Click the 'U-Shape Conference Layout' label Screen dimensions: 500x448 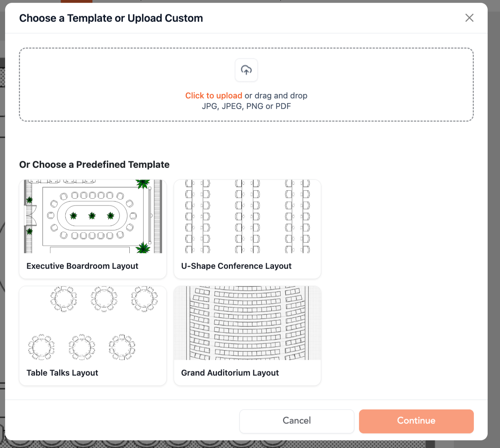click(x=236, y=266)
